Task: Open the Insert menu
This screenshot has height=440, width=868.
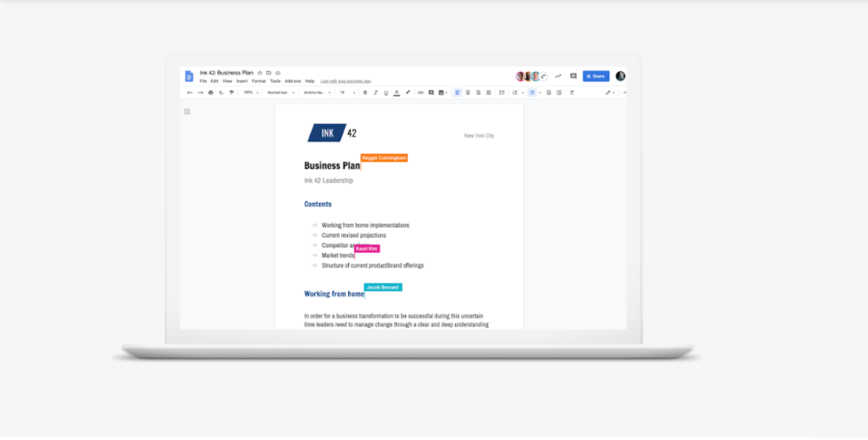Action: [x=242, y=81]
